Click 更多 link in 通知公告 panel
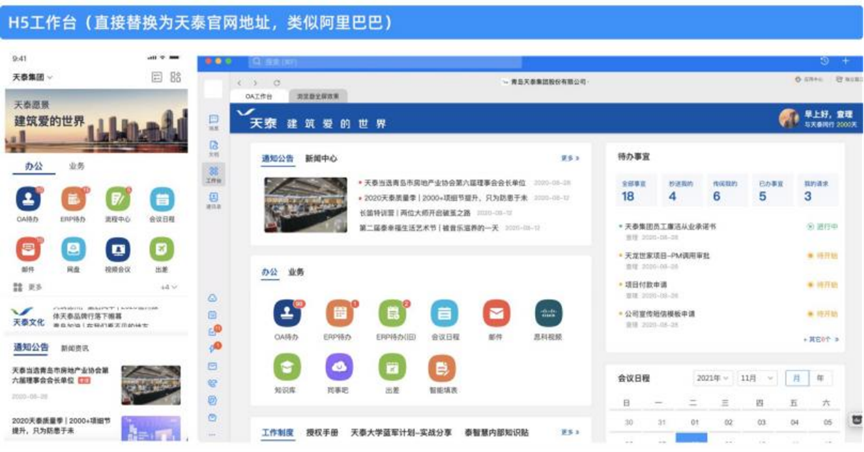 click(x=570, y=158)
